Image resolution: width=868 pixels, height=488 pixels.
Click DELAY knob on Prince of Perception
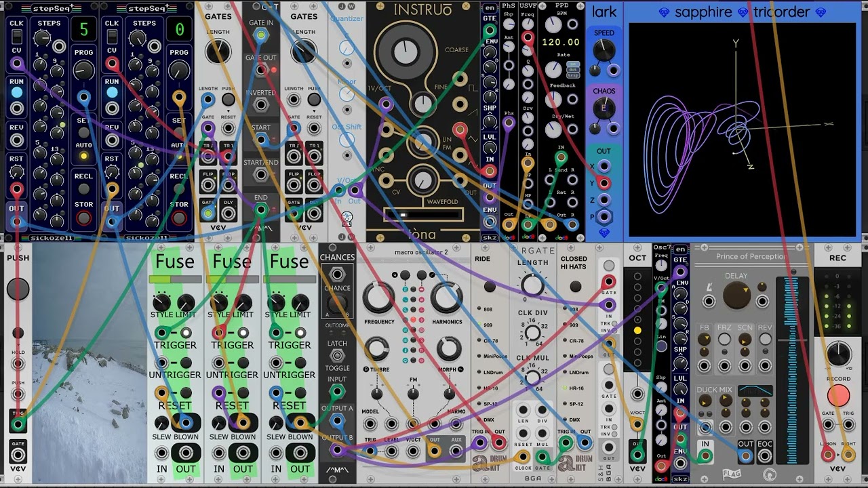[736, 296]
